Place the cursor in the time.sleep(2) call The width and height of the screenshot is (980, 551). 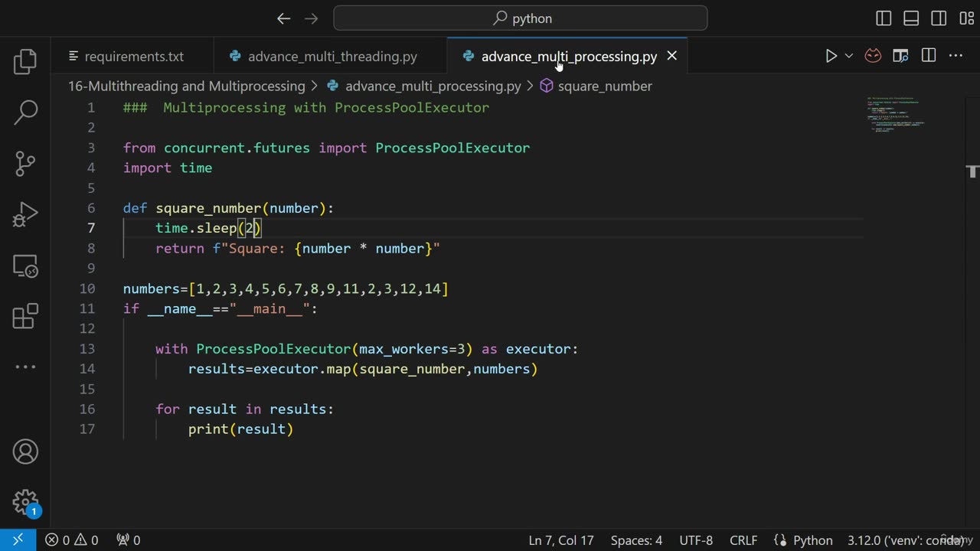[x=208, y=228]
